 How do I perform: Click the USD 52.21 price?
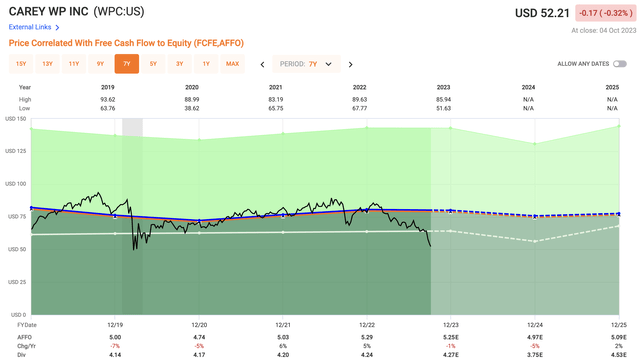(x=542, y=13)
